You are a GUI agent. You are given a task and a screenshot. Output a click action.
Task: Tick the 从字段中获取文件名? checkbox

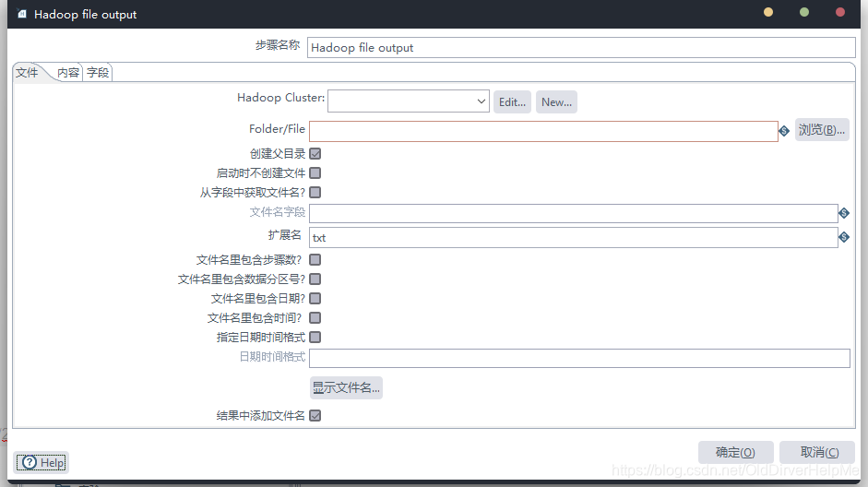(x=315, y=192)
